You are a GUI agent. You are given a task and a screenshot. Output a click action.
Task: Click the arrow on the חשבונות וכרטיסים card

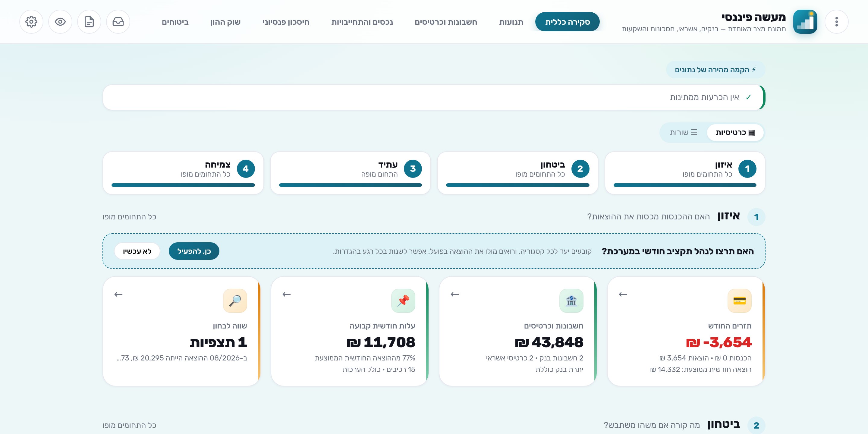pos(454,294)
